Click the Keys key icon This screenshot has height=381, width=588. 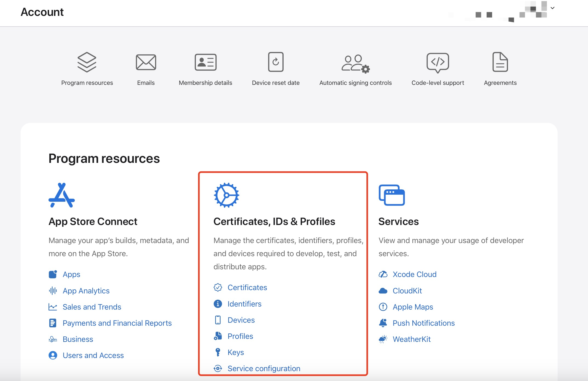(218, 352)
